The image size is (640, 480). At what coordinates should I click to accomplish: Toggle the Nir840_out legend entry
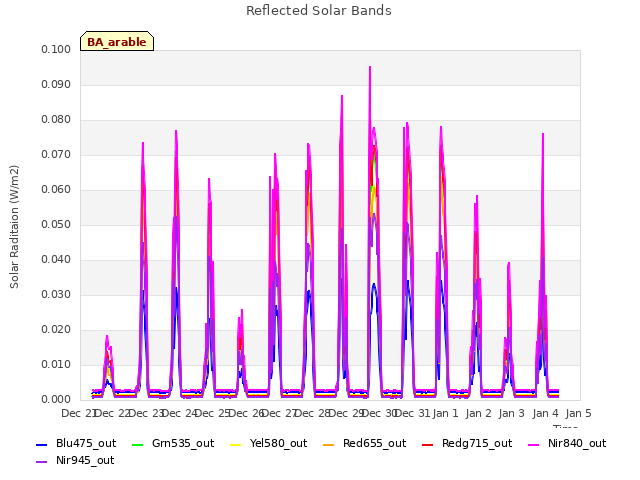point(567,444)
